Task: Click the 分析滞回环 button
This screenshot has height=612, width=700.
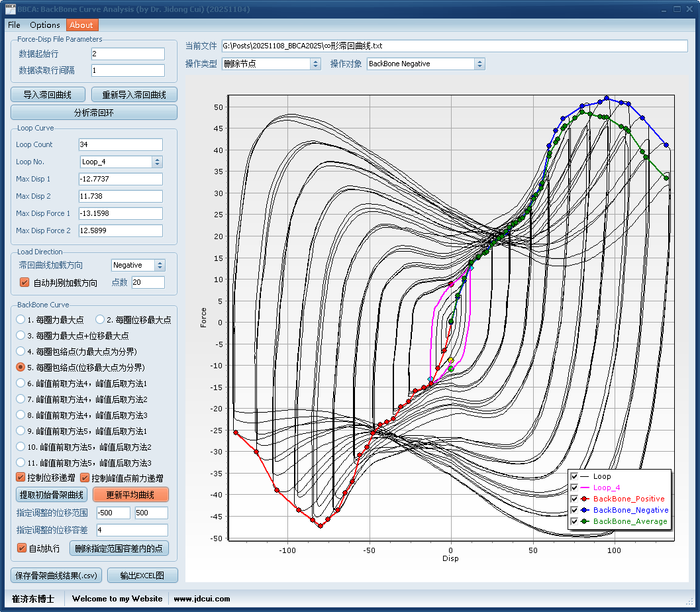Action: [93, 113]
